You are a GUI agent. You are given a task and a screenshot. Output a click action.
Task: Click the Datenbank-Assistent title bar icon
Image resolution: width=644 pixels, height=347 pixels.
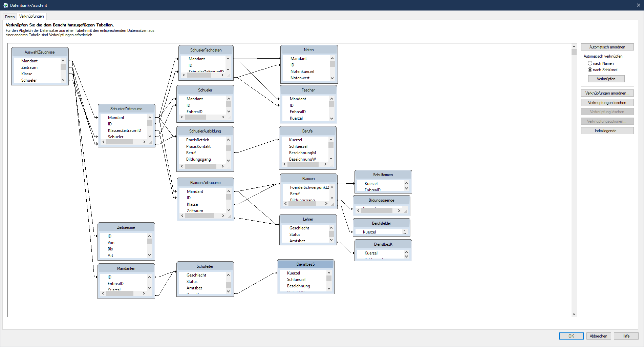coord(5,5)
